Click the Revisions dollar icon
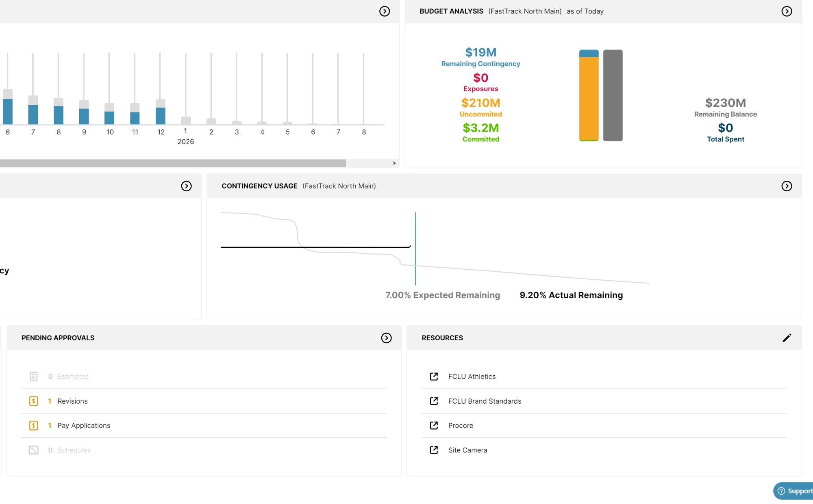 [34, 401]
